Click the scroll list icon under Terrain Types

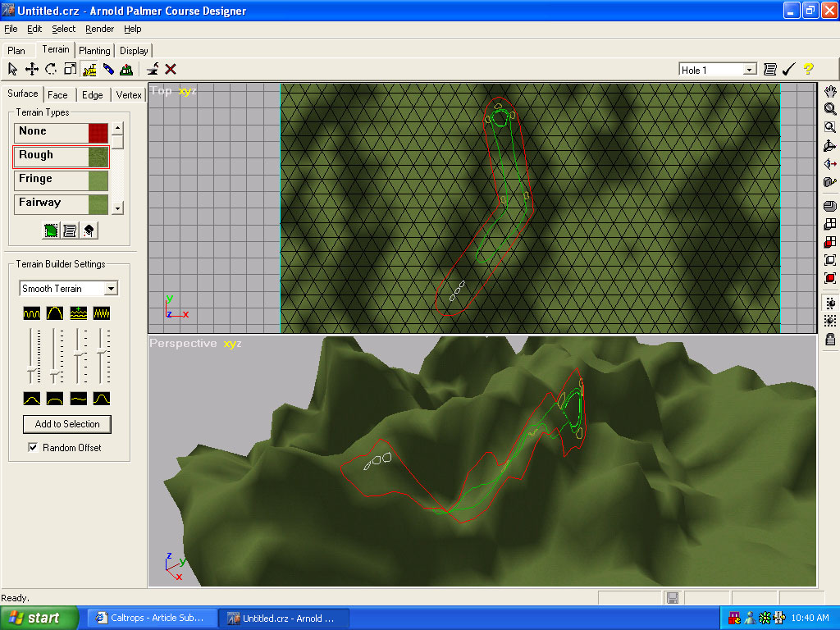point(70,231)
